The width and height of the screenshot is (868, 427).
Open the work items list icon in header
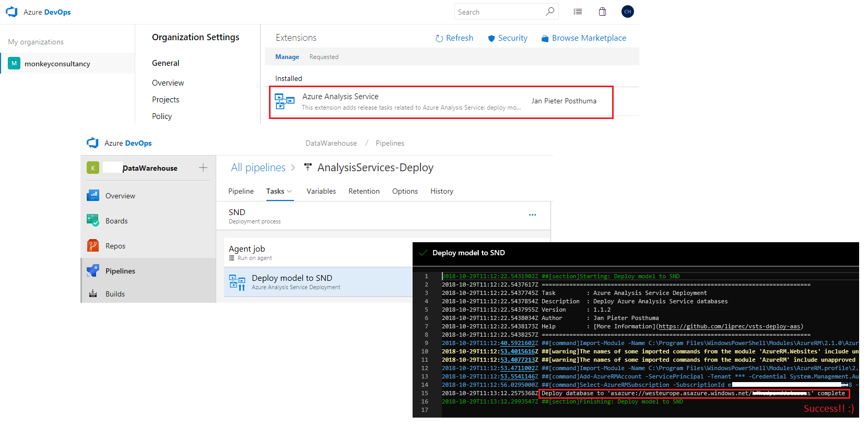(x=578, y=11)
